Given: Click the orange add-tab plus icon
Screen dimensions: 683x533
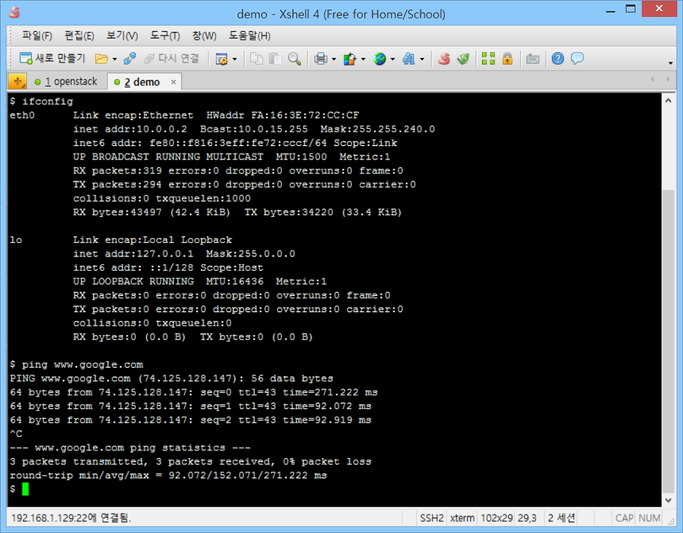Looking at the screenshot, I should (x=17, y=81).
